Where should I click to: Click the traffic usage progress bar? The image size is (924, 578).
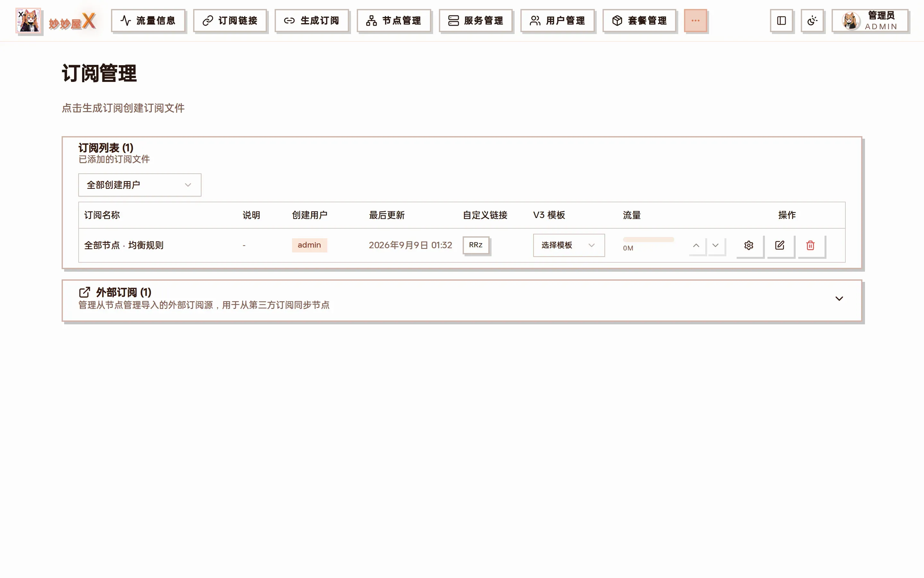(x=648, y=240)
